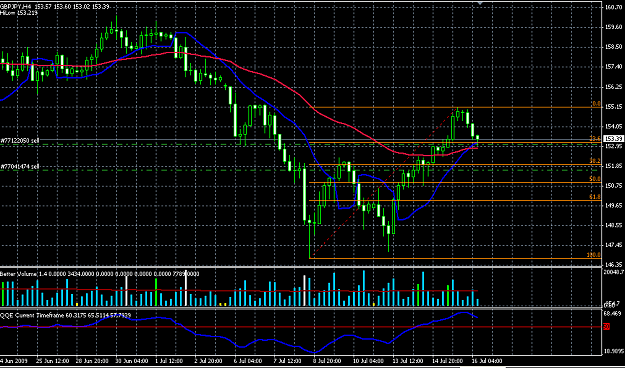Viewport: 625px width, 368px height.
Task: Click the 154.05 price scale value
Action: click(614, 126)
